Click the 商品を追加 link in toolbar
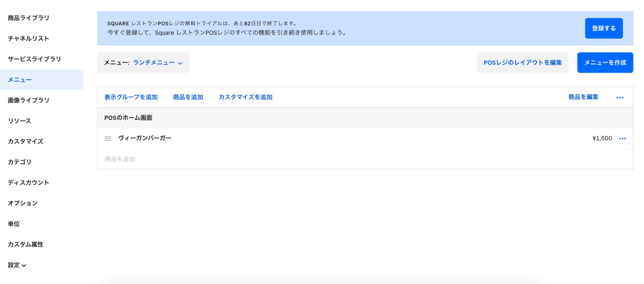Screen dimensions: 644x284 pos(188,97)
